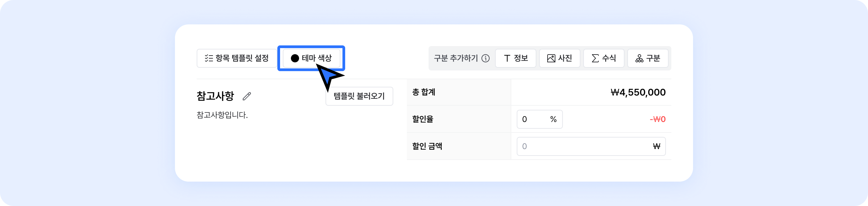Click the red -₩0 discount value
Viewport: 868px width, 206px height.
[x=657, y=119]
